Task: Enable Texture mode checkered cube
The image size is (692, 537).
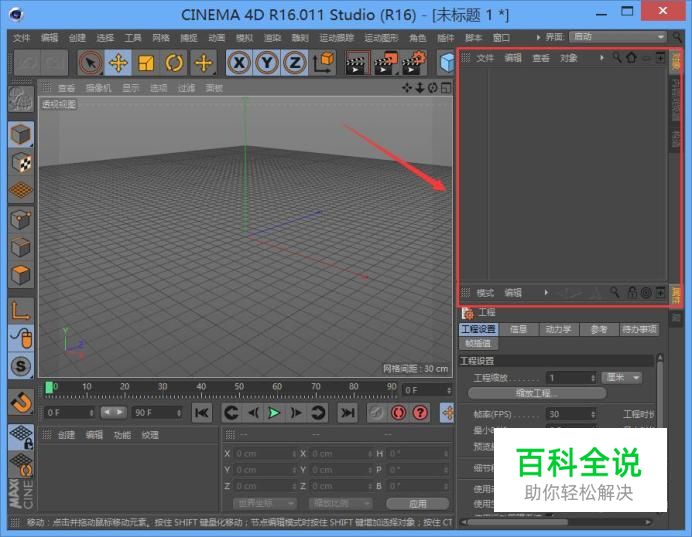Action: coord(20,162)
